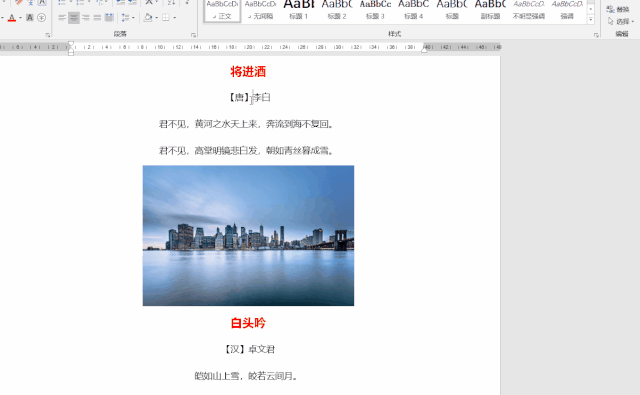Apply 标题 4 style
Viewport: 640px width, 395px height.
tap(413, 11)
